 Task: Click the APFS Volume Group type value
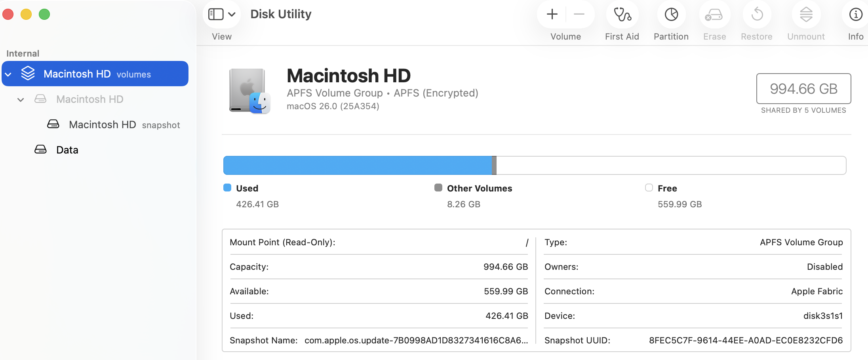tap(801, 242)
